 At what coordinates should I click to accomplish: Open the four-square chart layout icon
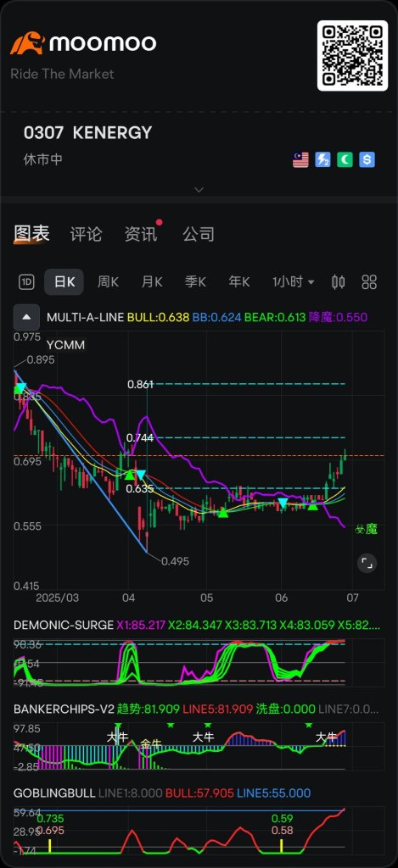(x=369, y=281)
